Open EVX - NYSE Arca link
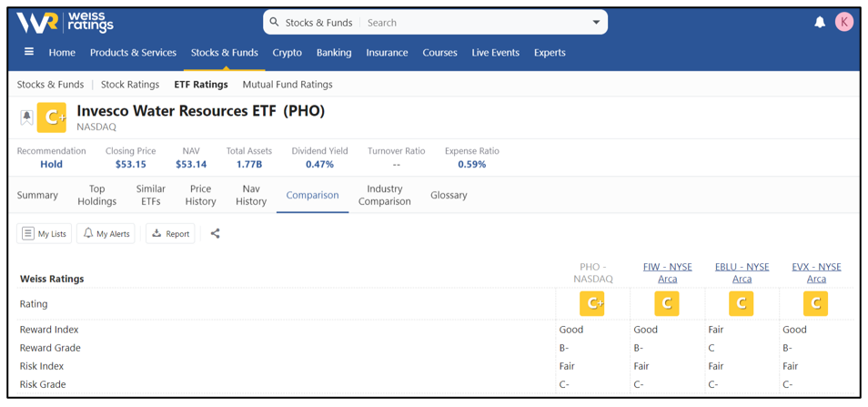Image resolution: width=868 pixels, height=407 pixels. (816, 273)
